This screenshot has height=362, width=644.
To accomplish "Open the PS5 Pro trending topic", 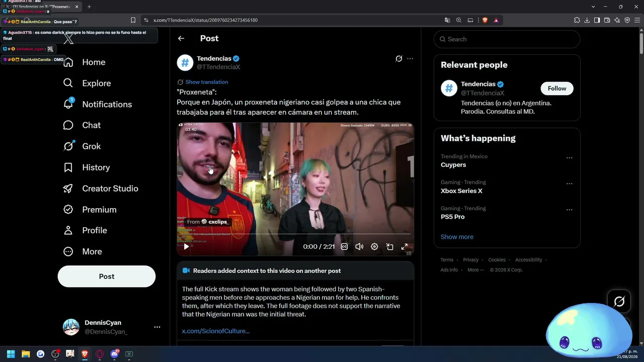I will (x=453, y=217).
